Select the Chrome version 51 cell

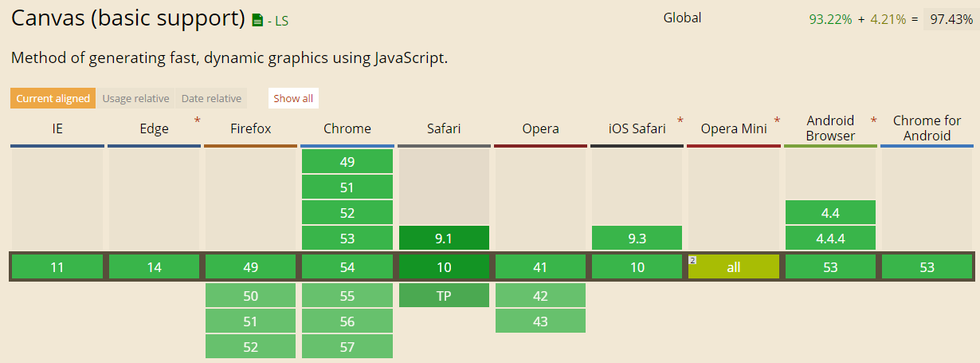click(x=347, y=187)
